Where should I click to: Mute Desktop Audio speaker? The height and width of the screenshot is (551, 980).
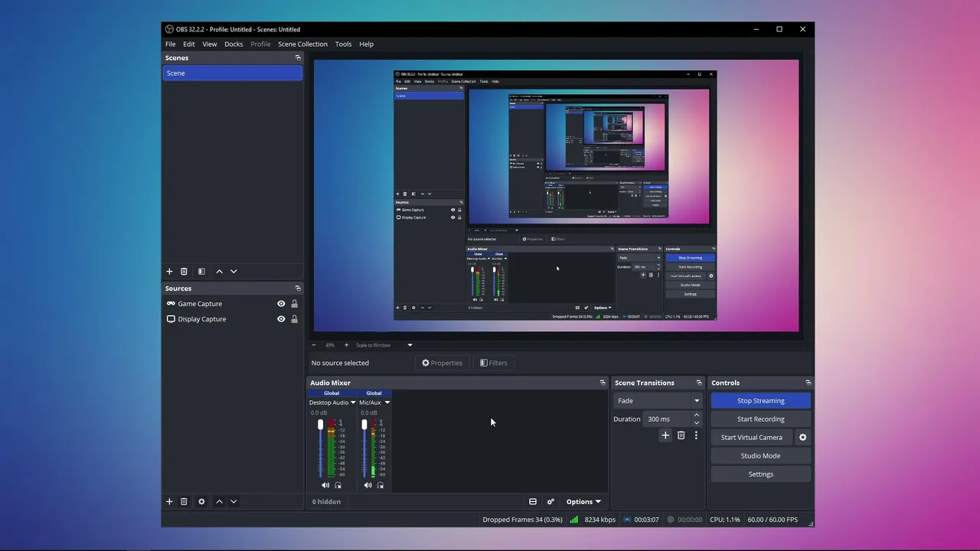click(325, 485)
